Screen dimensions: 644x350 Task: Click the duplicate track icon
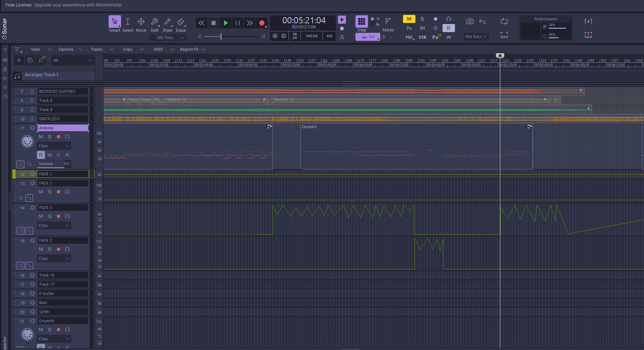tap(30, 60)
